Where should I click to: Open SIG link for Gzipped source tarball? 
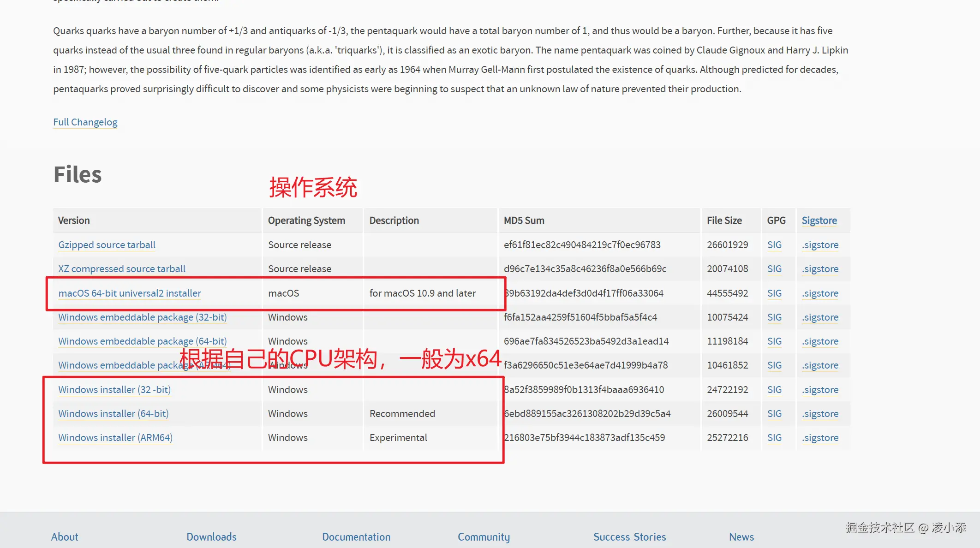pyautogui.click(x=774, y=245)
